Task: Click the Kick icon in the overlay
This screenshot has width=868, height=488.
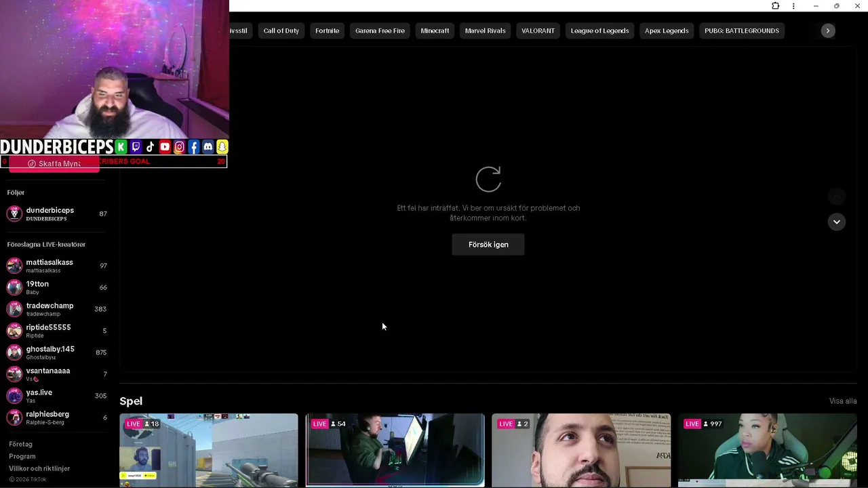Action: (x=121, y=147)
